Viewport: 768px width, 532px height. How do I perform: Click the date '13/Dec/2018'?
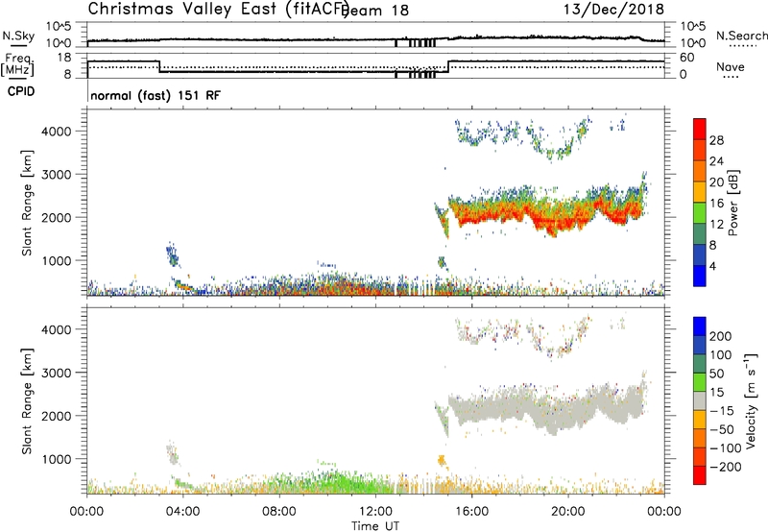click(x=613, y=9)
